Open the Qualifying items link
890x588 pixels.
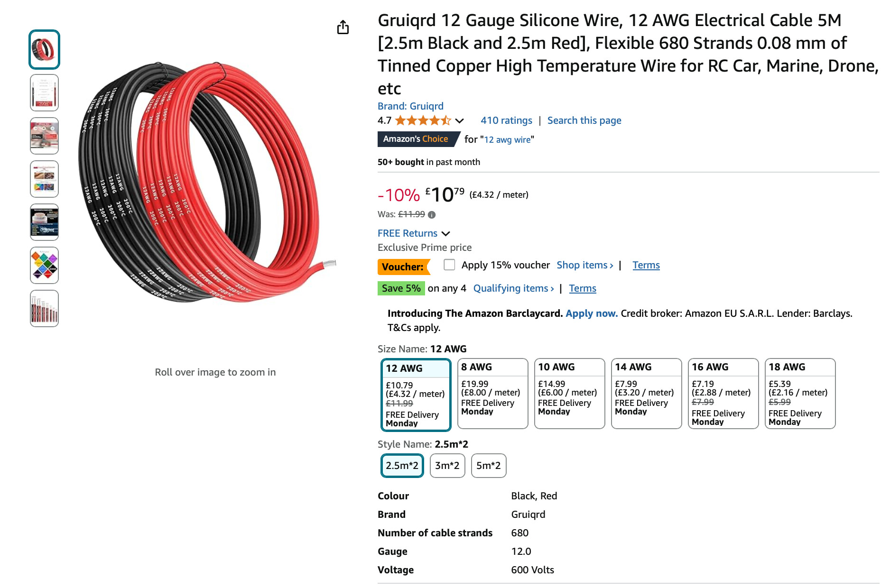click(x=513, y=288)
